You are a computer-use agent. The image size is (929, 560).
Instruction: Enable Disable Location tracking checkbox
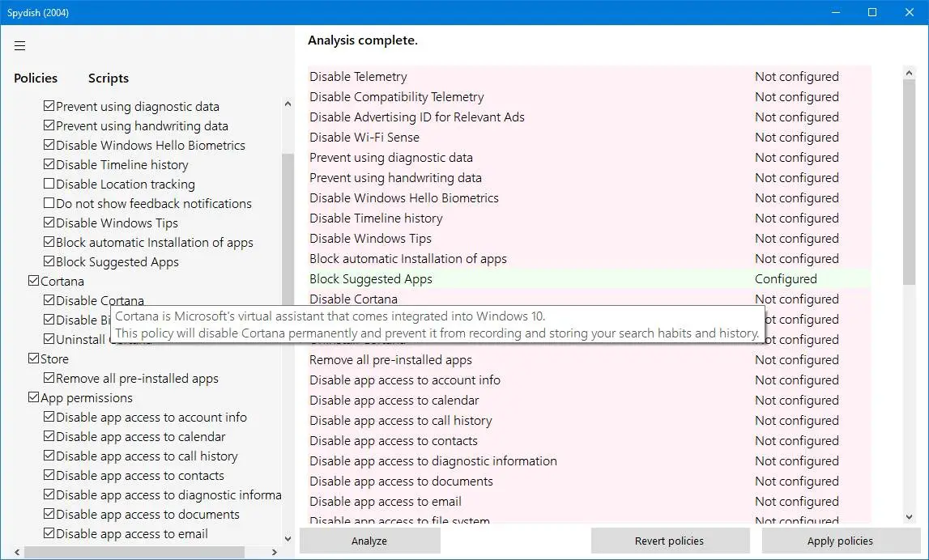49,185
